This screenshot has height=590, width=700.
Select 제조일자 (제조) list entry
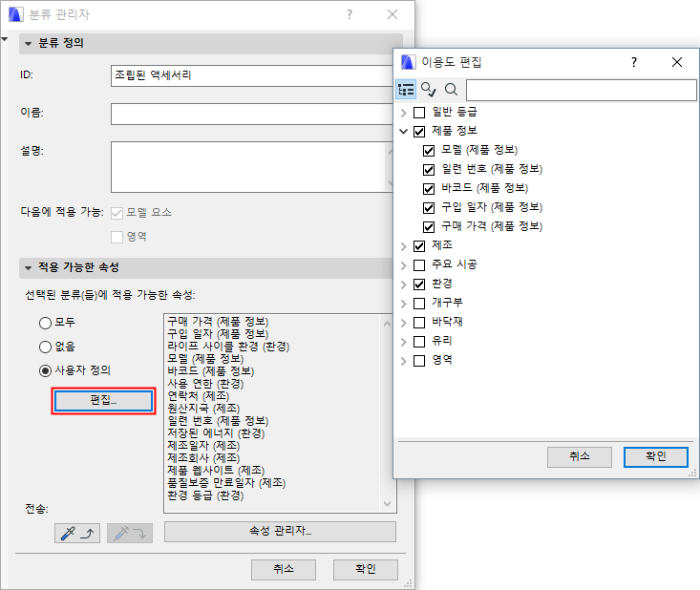click(x=203, y=446)
